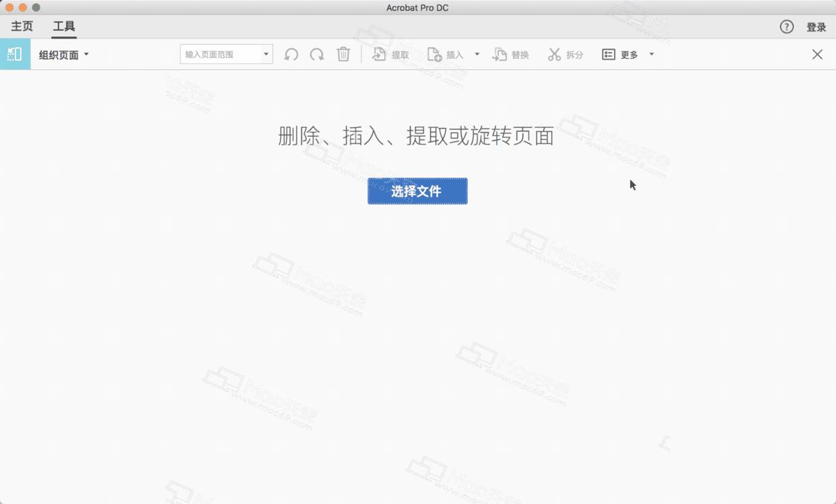Select the rotate clockwise icon

click(317, 55)
